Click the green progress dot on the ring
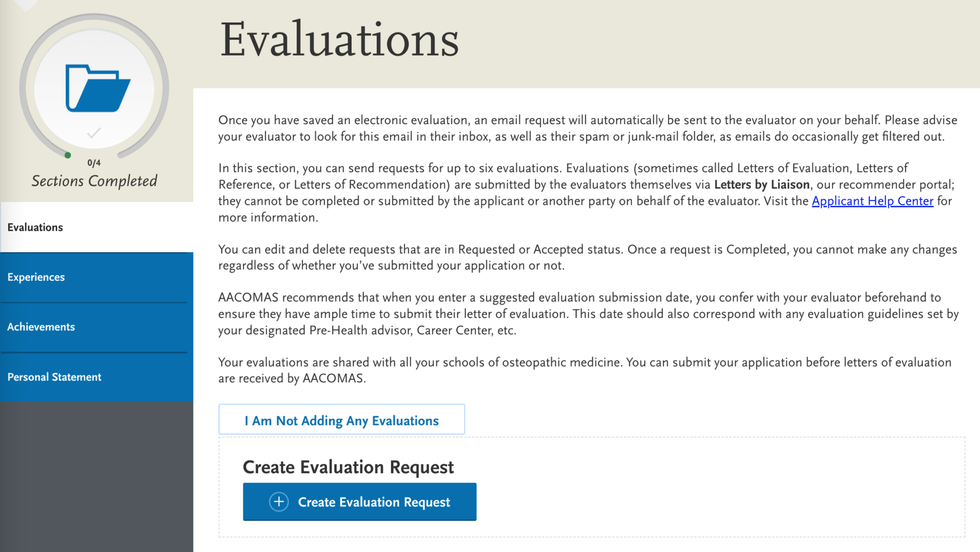 (x=68, y=156)
